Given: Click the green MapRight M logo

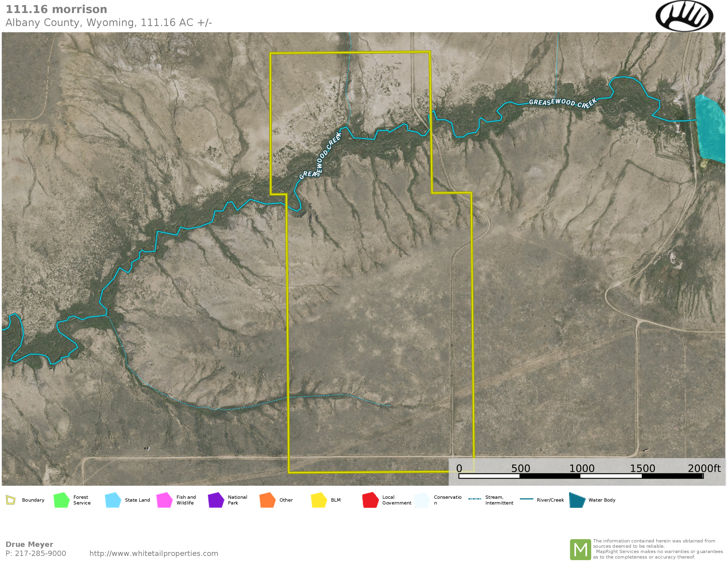Looking at the screenshot, I should (x=580, y=549).
